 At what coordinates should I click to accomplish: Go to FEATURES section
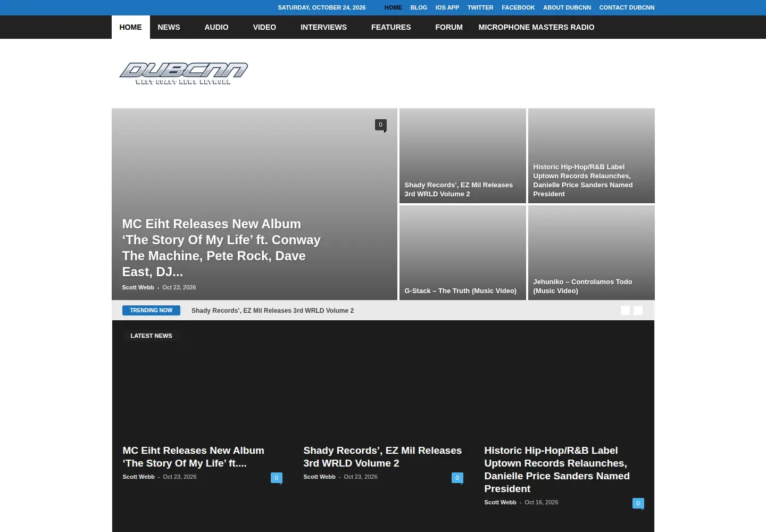click(x=391, y=27)
